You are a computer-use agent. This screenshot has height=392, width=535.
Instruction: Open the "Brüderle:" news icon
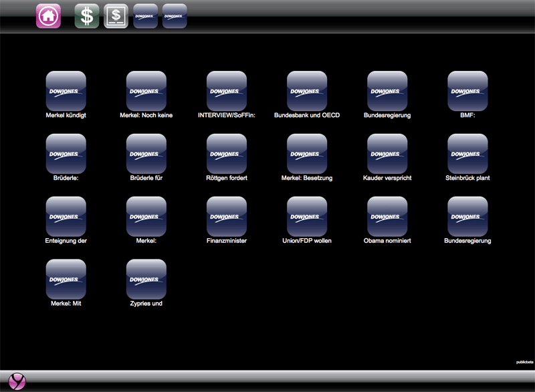tap(66, 154)
